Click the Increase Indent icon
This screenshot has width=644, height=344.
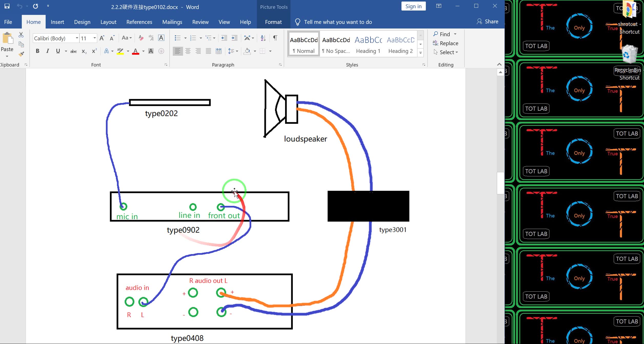pos(234,38)
